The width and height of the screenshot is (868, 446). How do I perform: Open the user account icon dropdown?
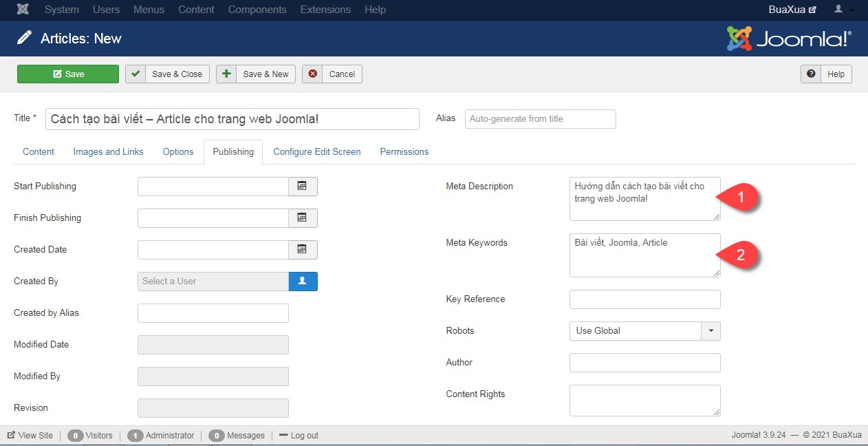coord(844,10)
